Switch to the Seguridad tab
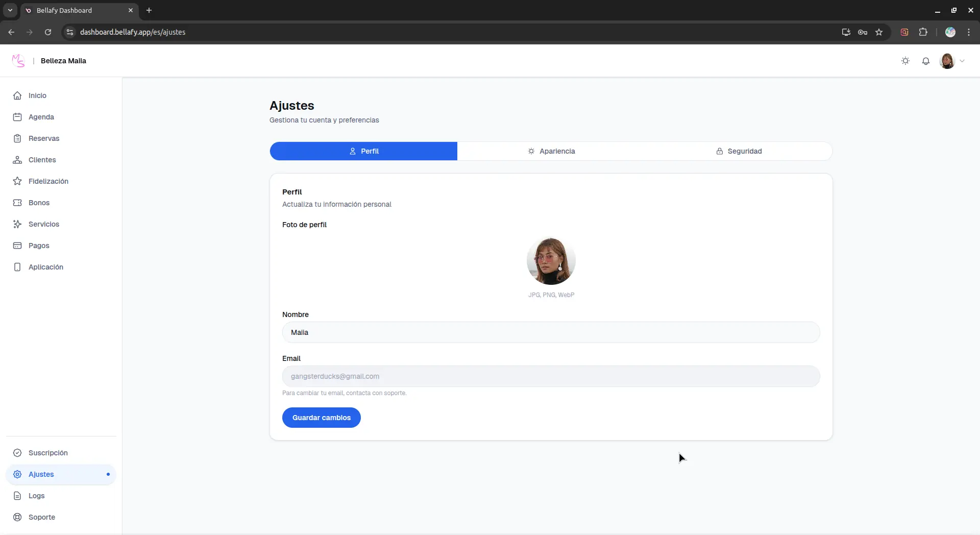 [x=740, y=151]
